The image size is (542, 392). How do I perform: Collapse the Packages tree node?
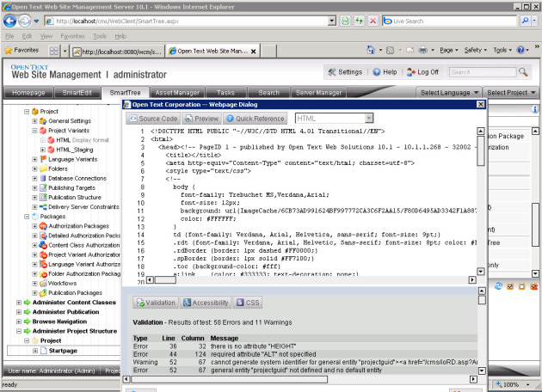[27, 217]
